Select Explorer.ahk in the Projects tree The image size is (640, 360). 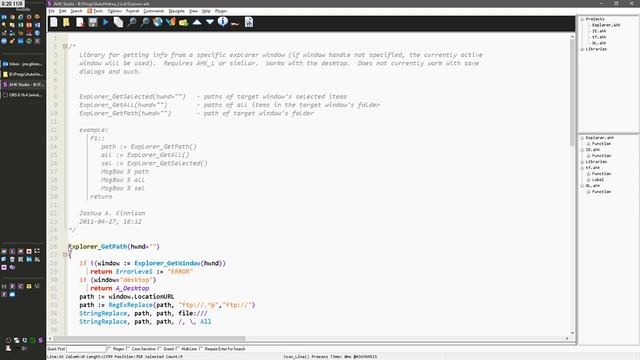coord(606,25)
